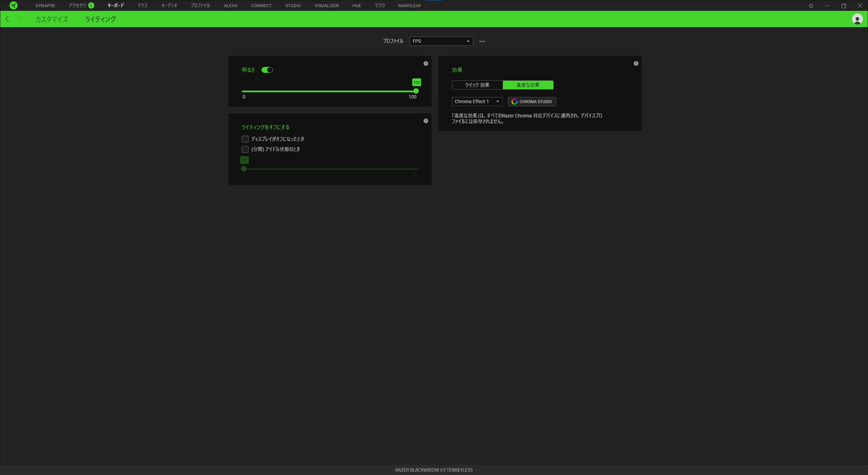Open the user account avatar
The width and height of the screenshot is (868, 475).
tap(857, 19)
